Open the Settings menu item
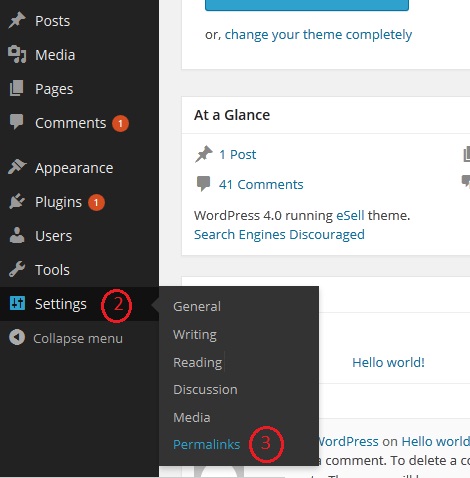Screen dimensions: 470x478 [61, 304]
